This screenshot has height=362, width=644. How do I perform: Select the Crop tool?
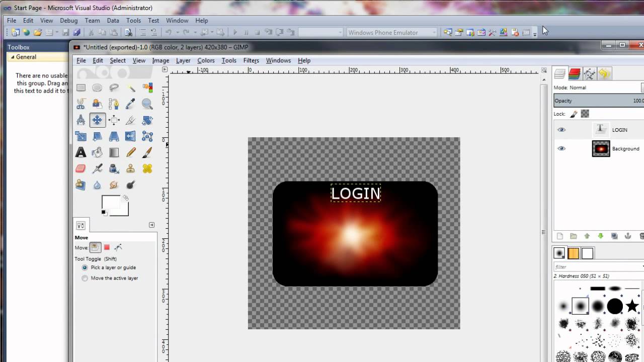point(131,120)
